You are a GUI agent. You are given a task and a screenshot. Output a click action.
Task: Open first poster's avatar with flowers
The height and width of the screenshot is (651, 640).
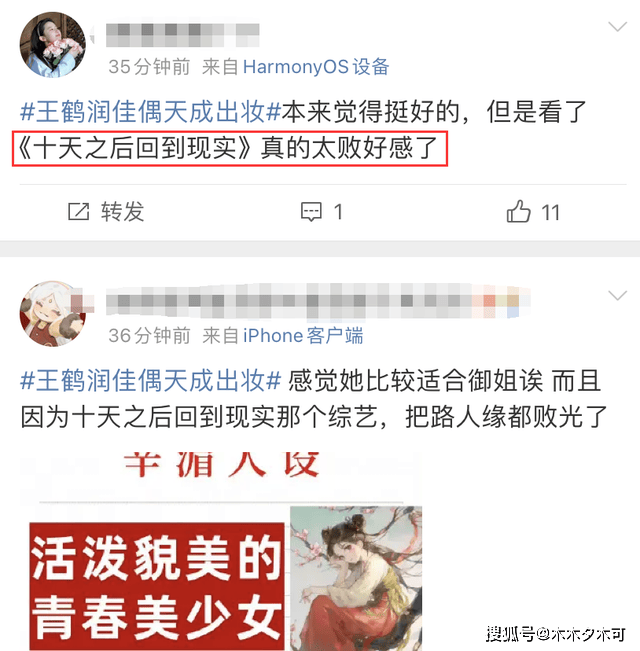(x=53, y=45)
